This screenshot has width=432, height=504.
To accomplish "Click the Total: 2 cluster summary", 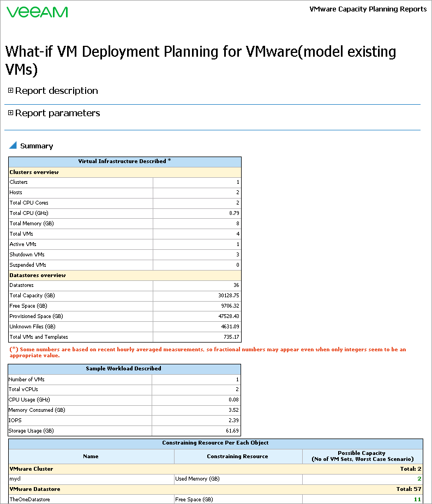I will point(411,469).
